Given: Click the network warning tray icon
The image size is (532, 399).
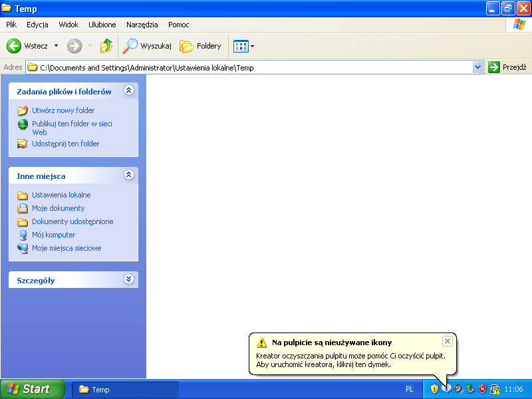Looking at the screenshot, I should 495,389.
